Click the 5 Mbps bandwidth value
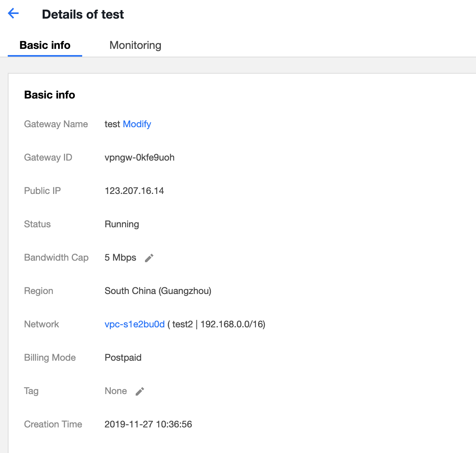 point(120,258)
